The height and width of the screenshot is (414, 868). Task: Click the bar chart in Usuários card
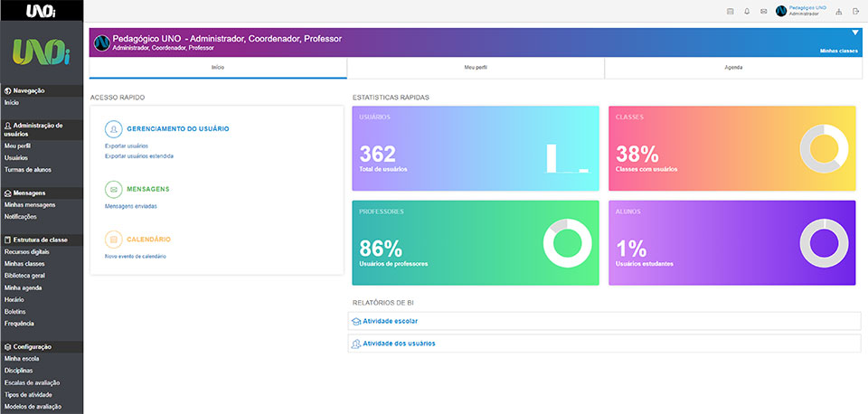click(567, 158)
